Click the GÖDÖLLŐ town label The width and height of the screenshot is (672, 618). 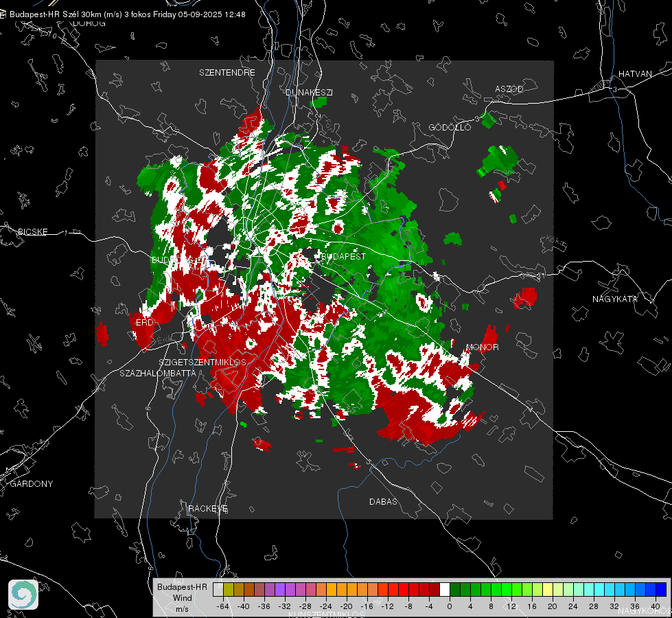[450, 127]
